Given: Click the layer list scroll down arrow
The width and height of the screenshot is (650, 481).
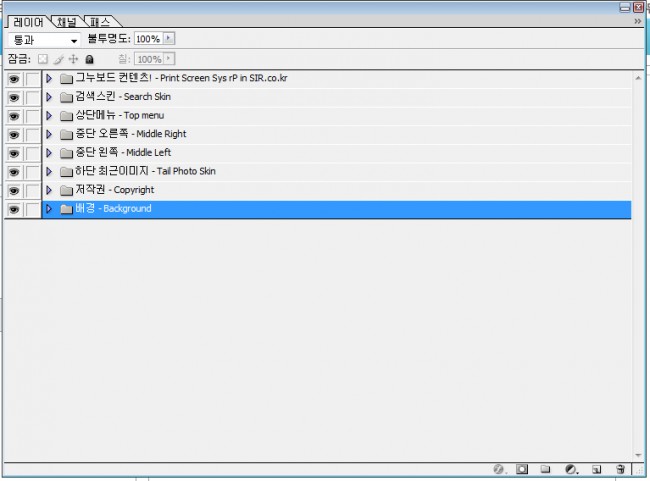Looking at the screenshot, I should 638,455.
